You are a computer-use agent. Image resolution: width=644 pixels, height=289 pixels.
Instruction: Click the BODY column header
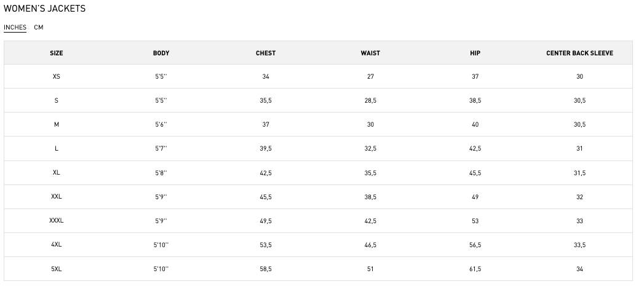(161, 53)
